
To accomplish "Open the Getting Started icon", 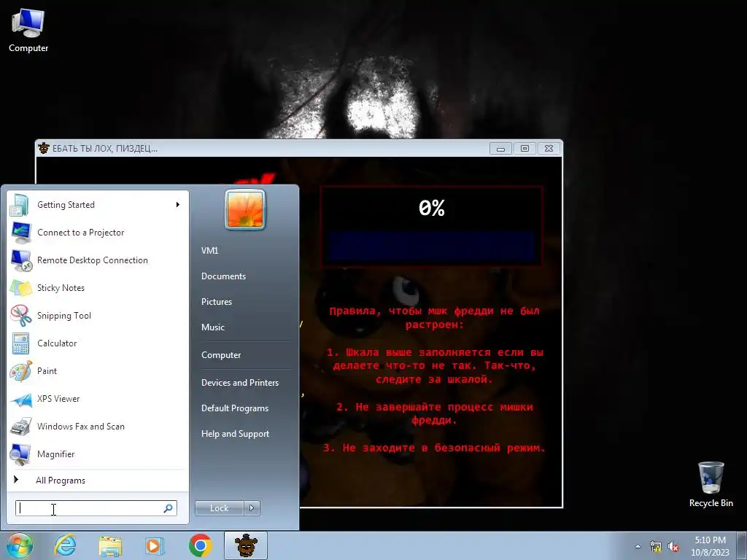I will coord(20,205).
